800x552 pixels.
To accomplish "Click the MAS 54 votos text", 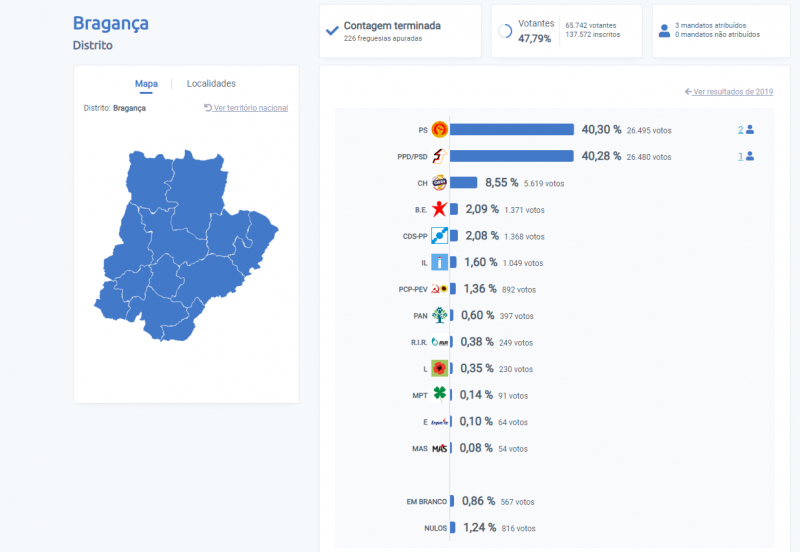I will tap(513, 449).
